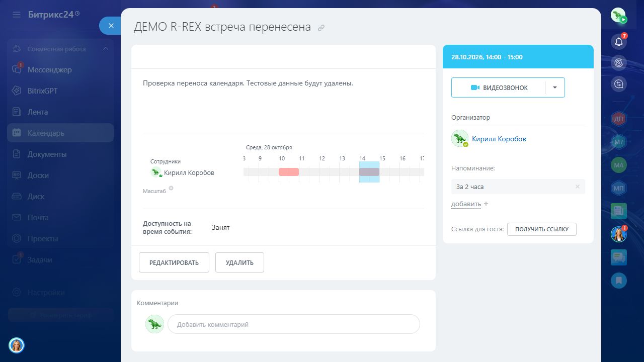Open organizer Кирилл Коробов profile link
644x362 pixels.
[499, 139]
